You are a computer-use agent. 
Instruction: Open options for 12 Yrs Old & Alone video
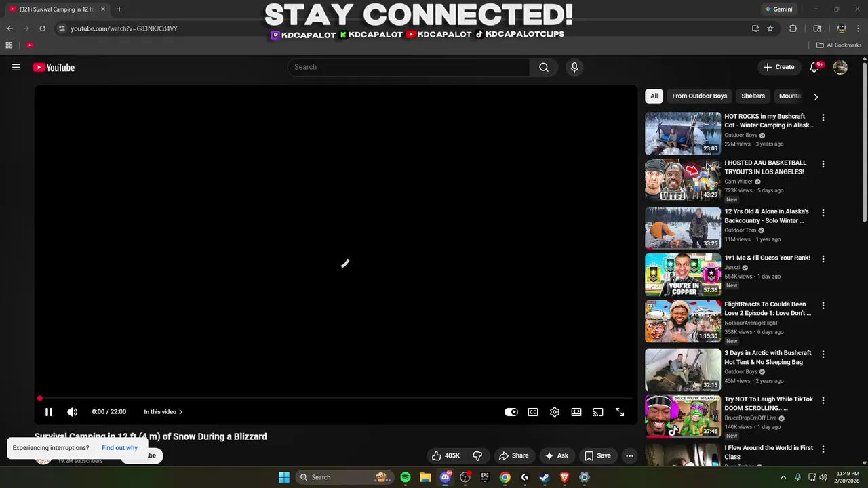tap(823, 213)
